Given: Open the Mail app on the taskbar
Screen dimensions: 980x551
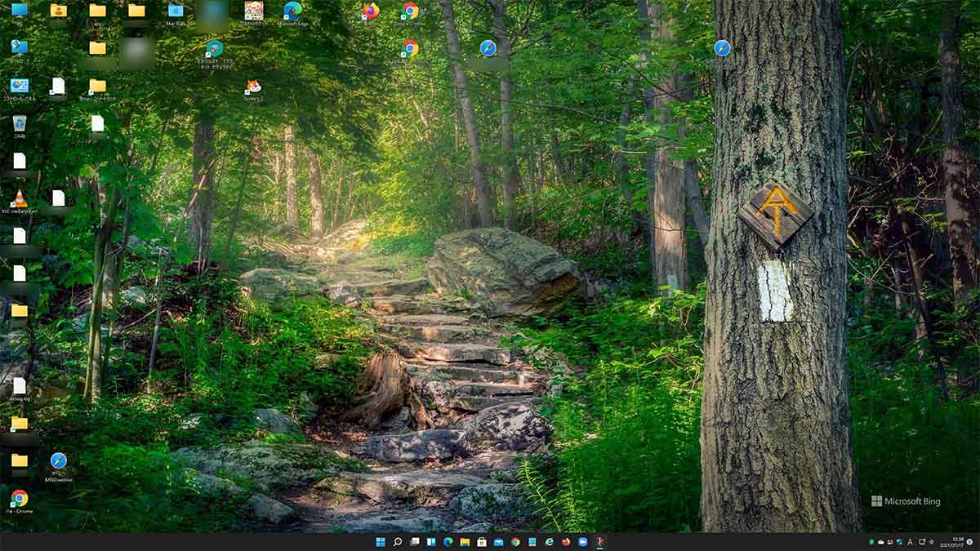Looking at the screenshot, I should point(498,542).
